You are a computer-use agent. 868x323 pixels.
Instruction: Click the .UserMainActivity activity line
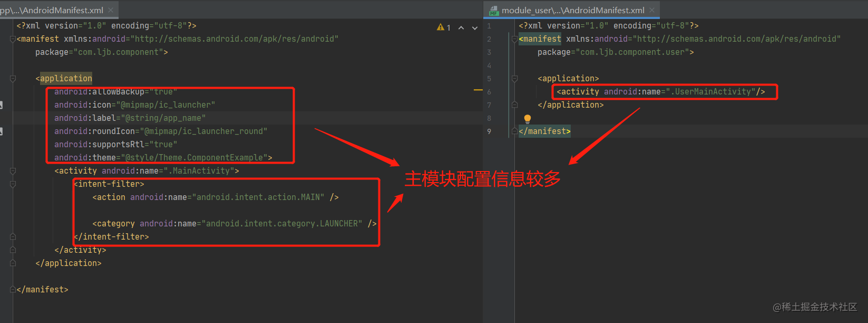tap(661, 92)
